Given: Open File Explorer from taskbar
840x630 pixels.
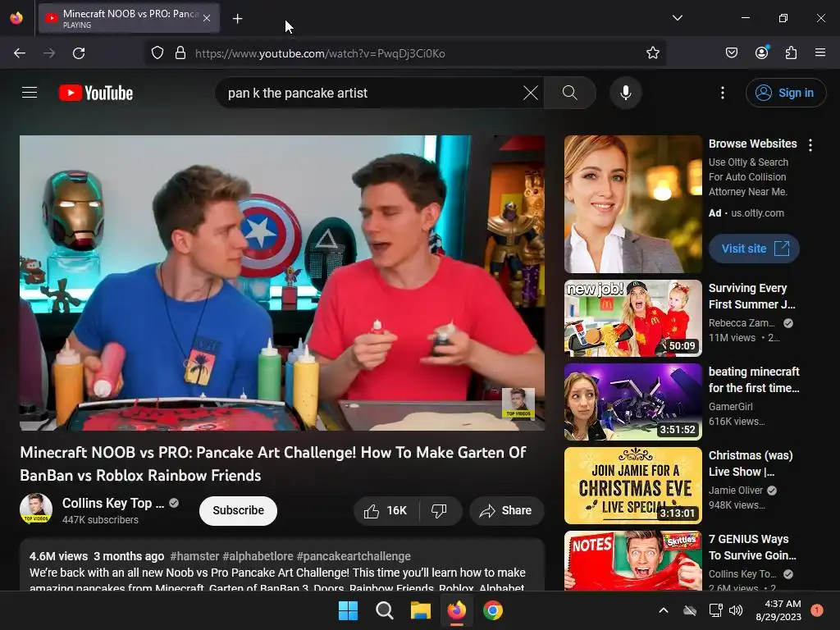Looking at the screenshot, I should click(421, 610).
